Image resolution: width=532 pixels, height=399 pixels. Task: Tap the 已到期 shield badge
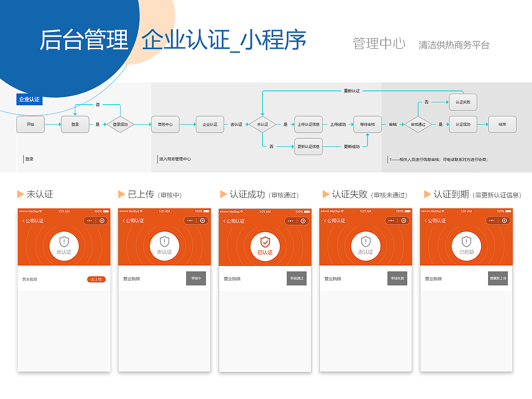(x=466, y=246)
